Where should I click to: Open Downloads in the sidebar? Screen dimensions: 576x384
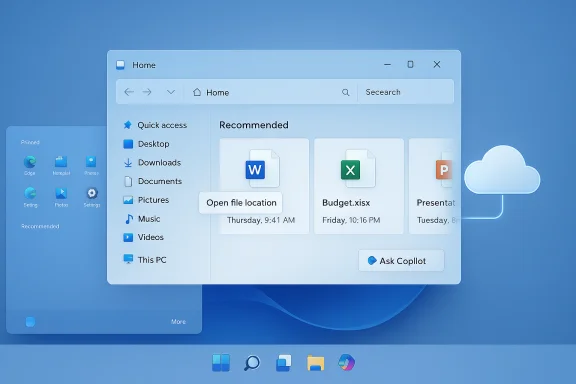(152, 162)
